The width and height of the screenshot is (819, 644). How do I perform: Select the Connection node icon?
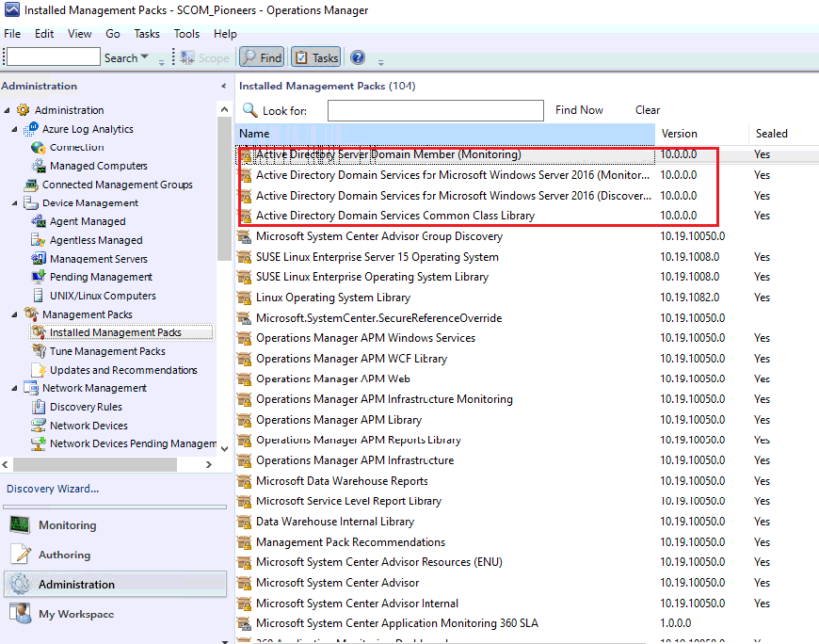pyautogui.click(x=39, y=147)
